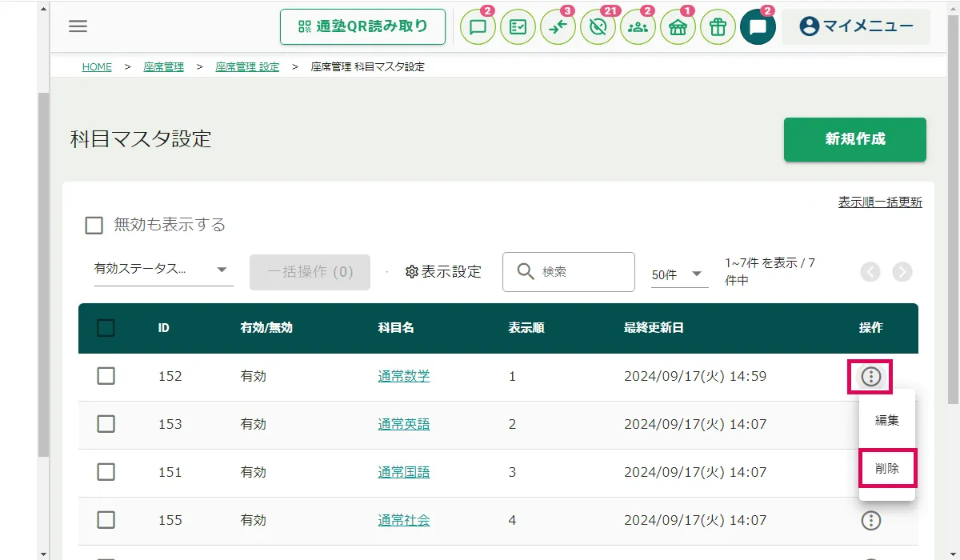Click the 有効/無効 column header
This screenshot has width=960, height=560.
click(266, 328)
